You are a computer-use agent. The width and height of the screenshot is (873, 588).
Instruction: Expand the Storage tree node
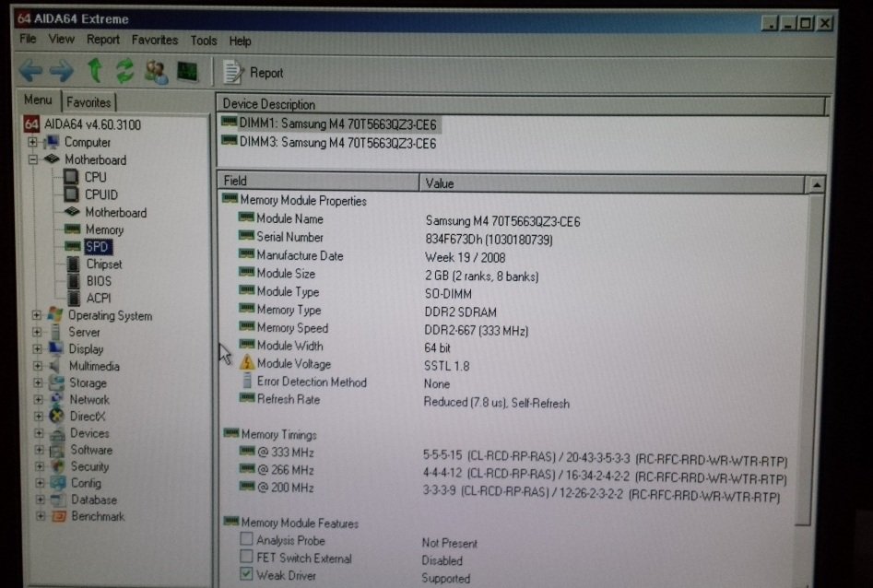38,383
